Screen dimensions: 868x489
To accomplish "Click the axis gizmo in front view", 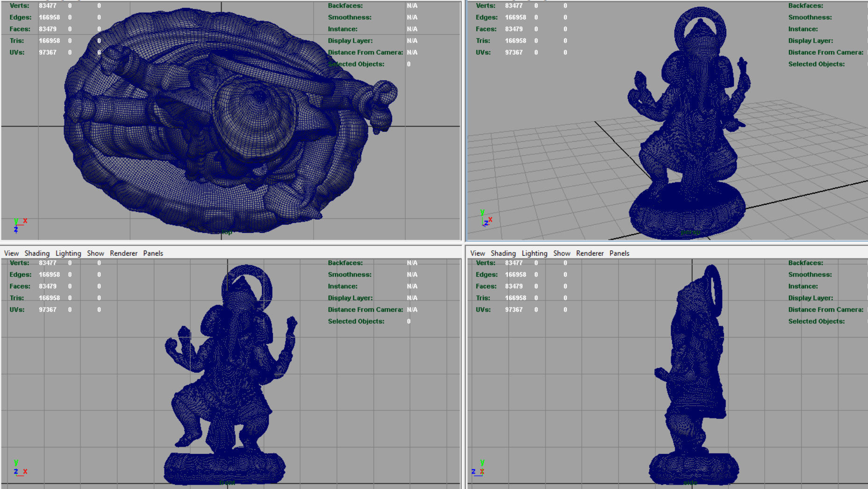I will 20,467.
